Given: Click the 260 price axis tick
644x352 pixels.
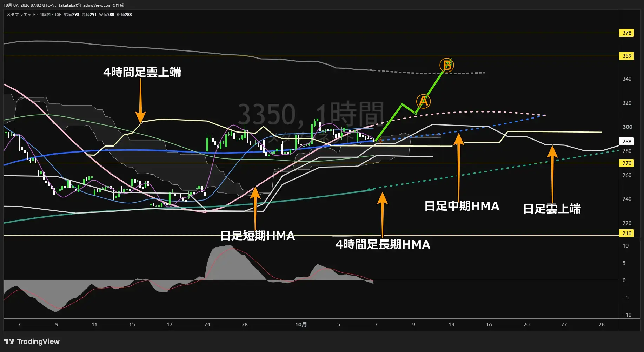Looking at the screenshot, I should [x=627, y=175].
